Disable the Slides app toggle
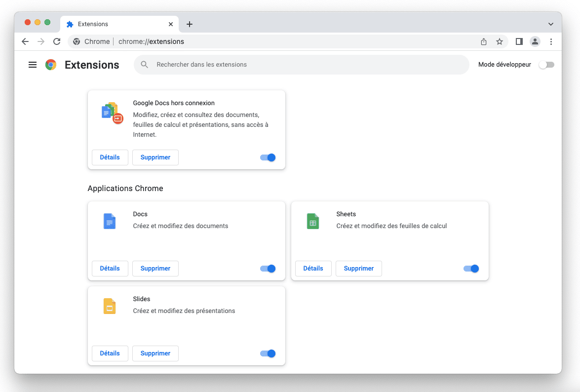This screenshot has width=580, height=392. (x=268, y=353)
